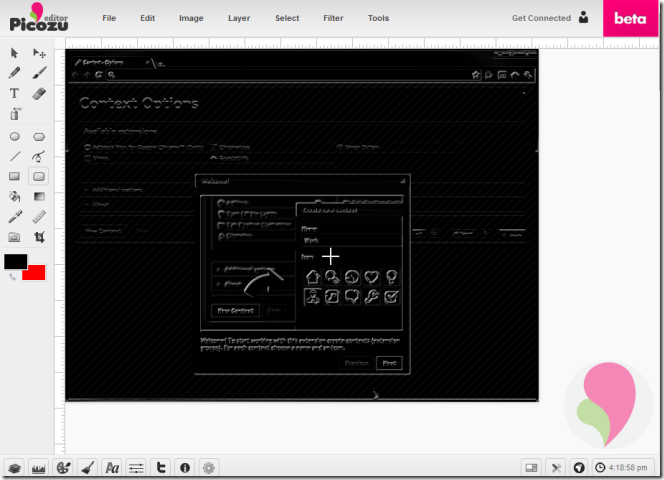Select the Crop tool
Image resolution: width=664 pixels, height=480 pixels.
click(40, 238)
